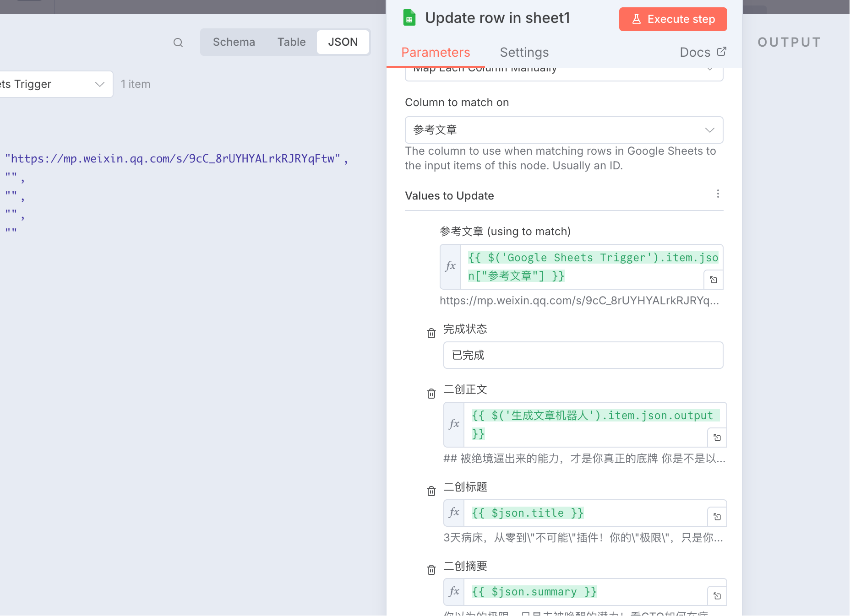The width and height of the screenshot is (850, 616).
Task: Expand the 二创正文 expression editor
Action: click(717, 438)
